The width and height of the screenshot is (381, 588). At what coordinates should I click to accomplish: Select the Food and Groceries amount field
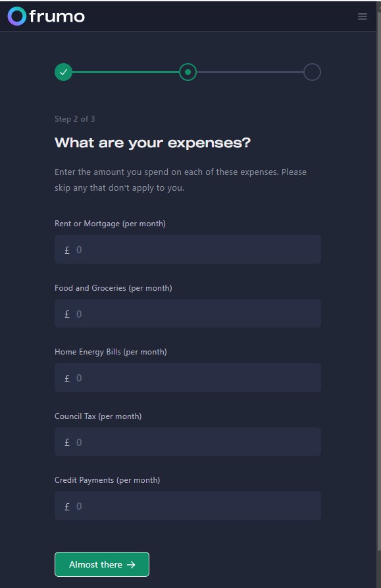tap(188, 313)
